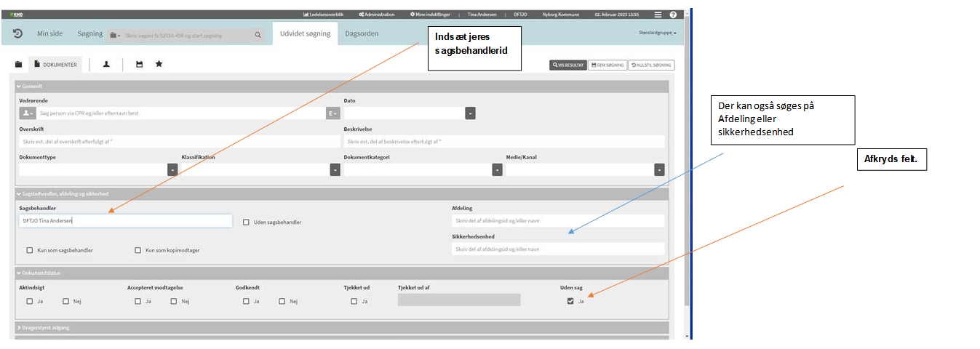This screenshot has width=980, height=349.
Task: Open the Dokumenttype dropdown
Action: pyautogui.click(x=172, y=169)
